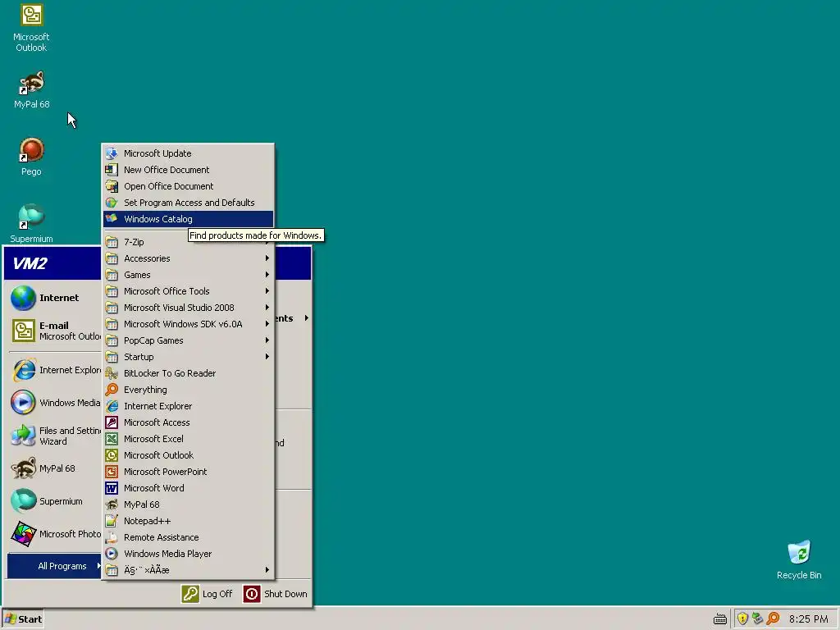Select the Notepad++ text label

148,521
